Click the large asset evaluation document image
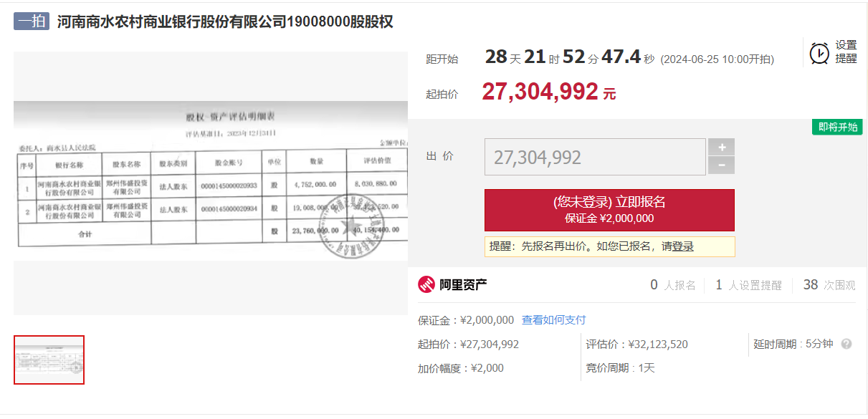The image size is (868, 419). click(211, 185)
